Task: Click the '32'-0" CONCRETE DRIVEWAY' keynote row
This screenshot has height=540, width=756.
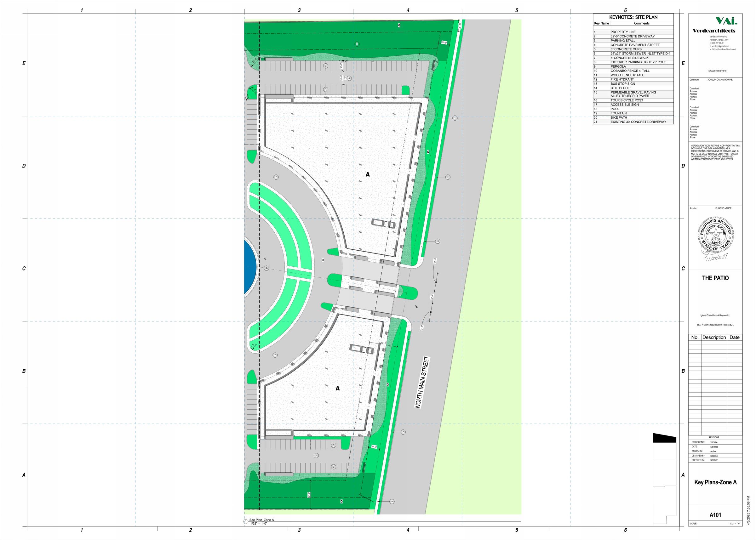Action: 633,36
